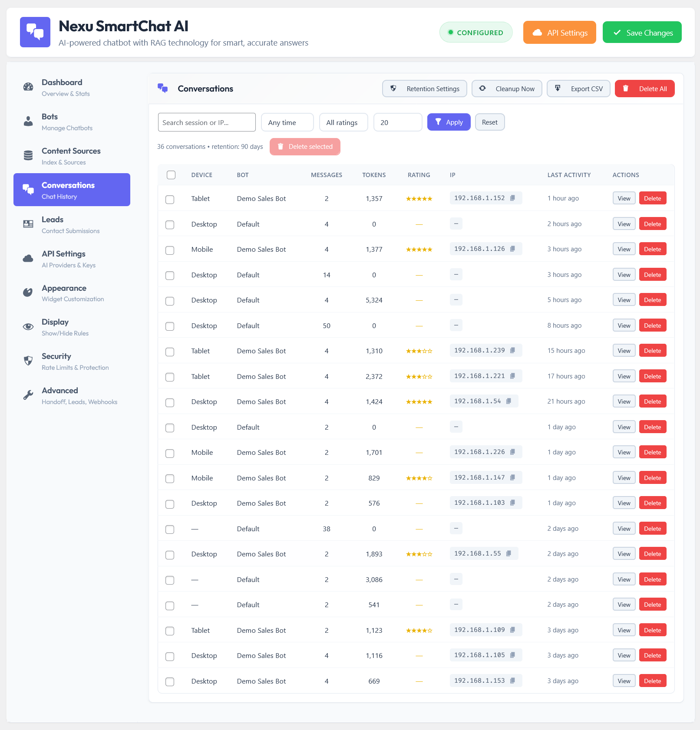Click the Last Activity column header
Screen dimensions: 700x730
[x=569, y=175]
